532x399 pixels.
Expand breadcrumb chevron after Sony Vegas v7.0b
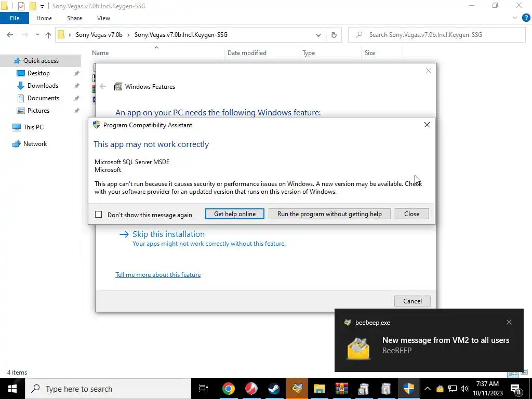128,35
